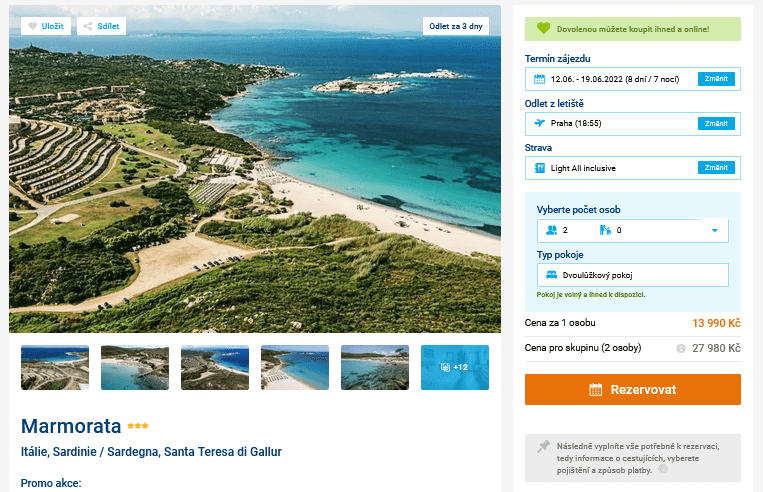The height and width of the screenshot is (492, 763).
Task: Click the info icon beside group price
Action: pos(680,348)
